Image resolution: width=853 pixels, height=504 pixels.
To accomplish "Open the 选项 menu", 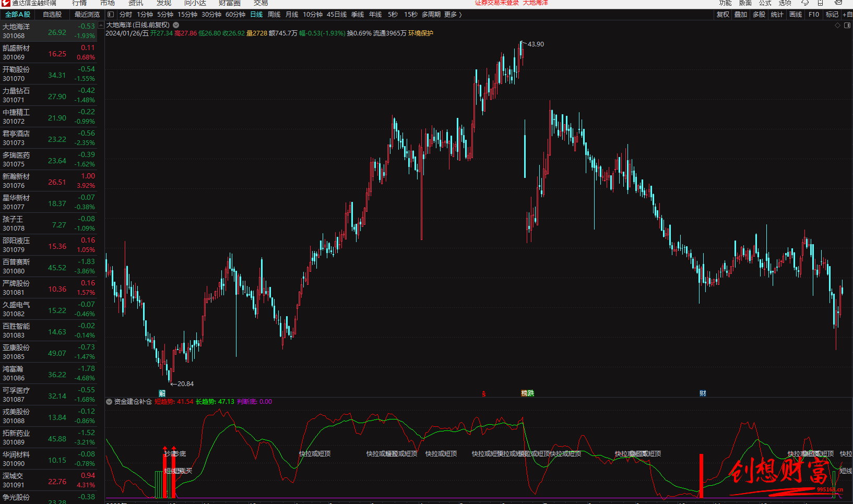I will (785, 3).
